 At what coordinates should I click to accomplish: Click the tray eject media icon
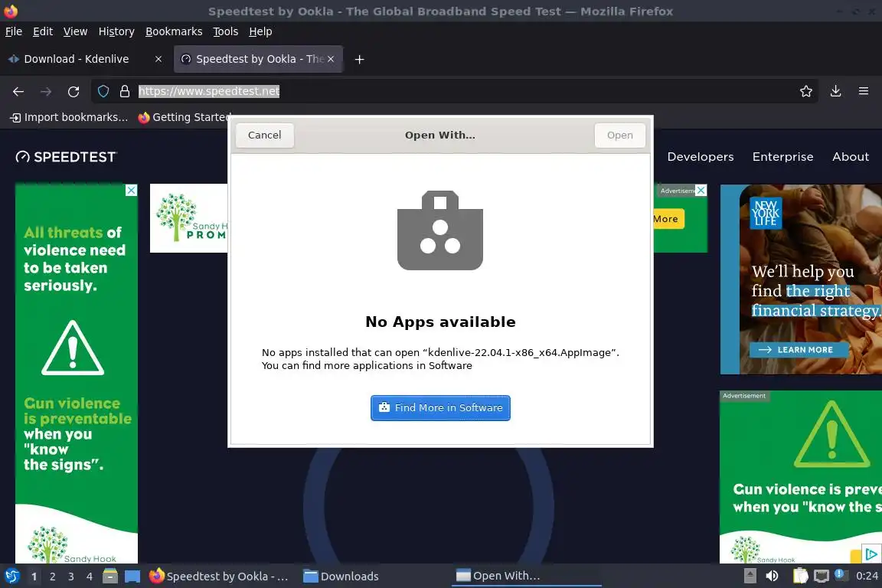[x=750, y=576]
